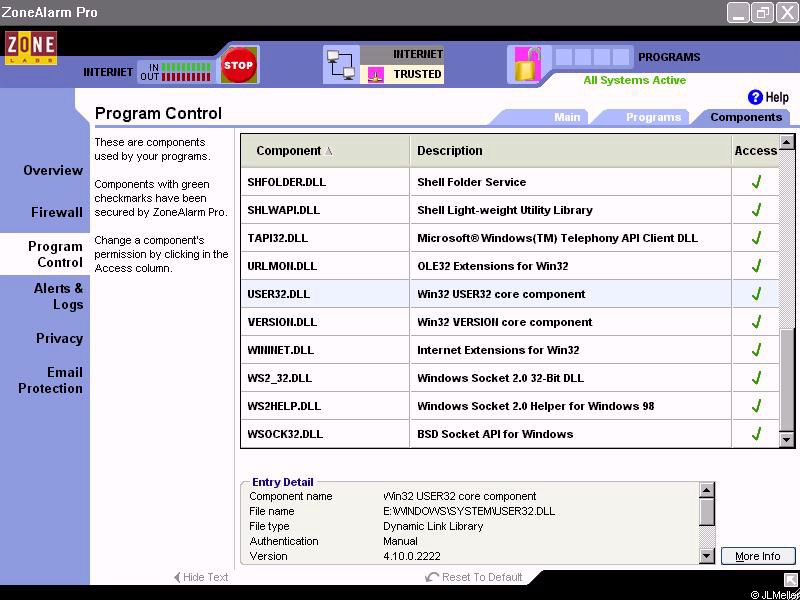The width and height of the screenshot is (800, 600).
Task: Select the TAPI32.DLL row
Action: tap(510, 238)
